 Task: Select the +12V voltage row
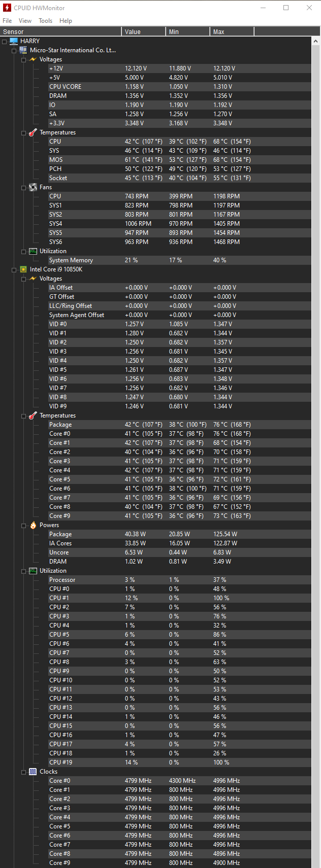click(180, 68)
